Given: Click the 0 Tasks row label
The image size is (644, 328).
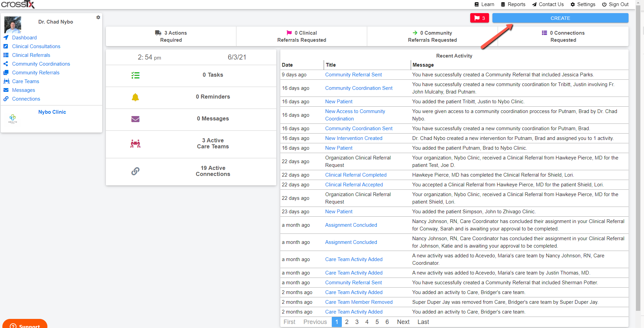Looking at the screenshot, I should 213,75.
